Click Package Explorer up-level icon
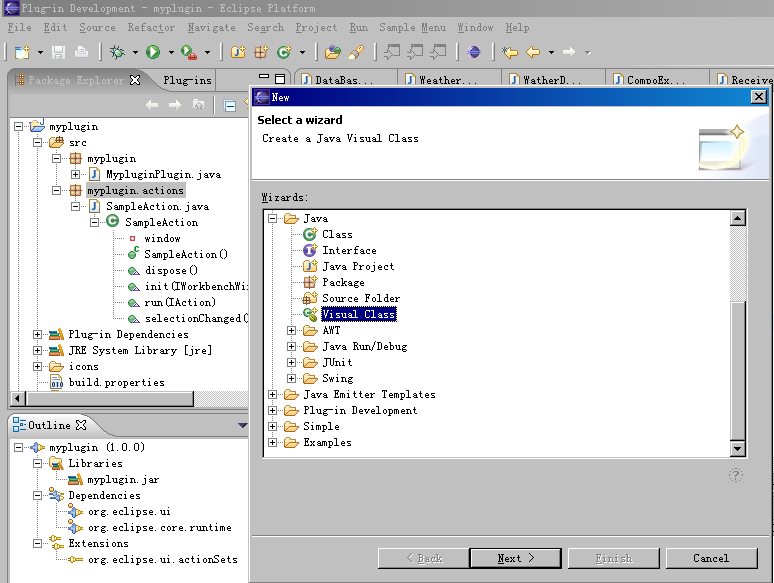The width and height of the screenshot is (774, 583). (x=198, y=105)
